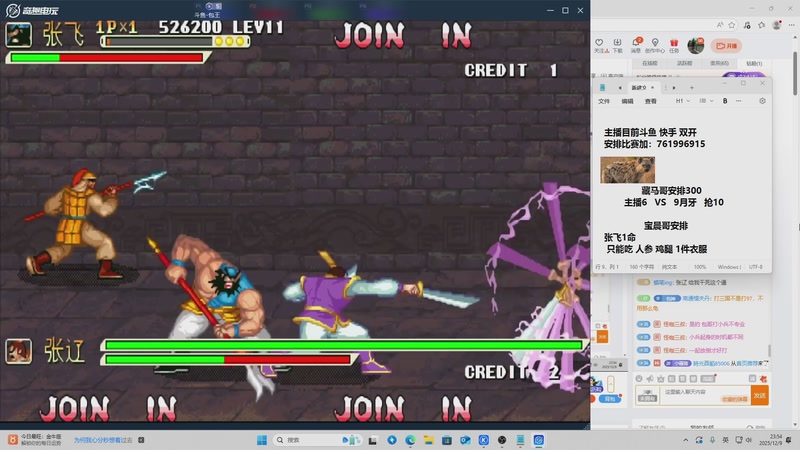Open Microsoft Store from taskbar

click(447, 440)
